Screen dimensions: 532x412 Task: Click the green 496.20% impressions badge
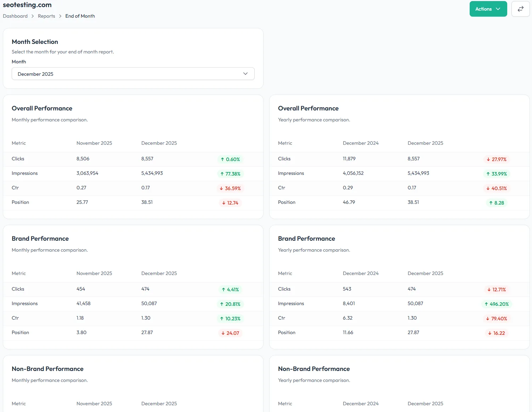click(497, 304)
